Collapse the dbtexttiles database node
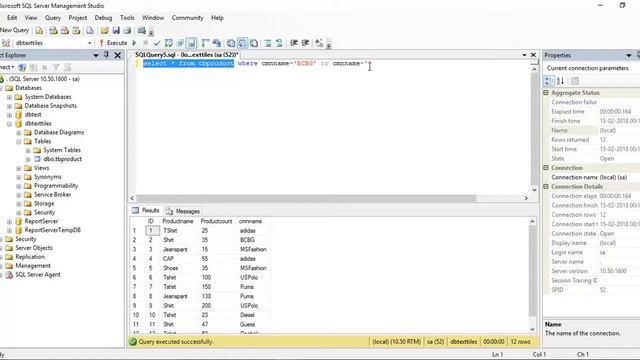 pos(9,124)
